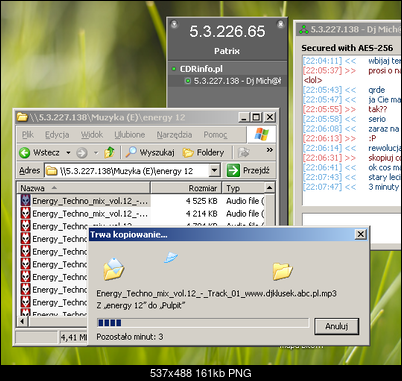Sort files by Nazwa column header

83,188
